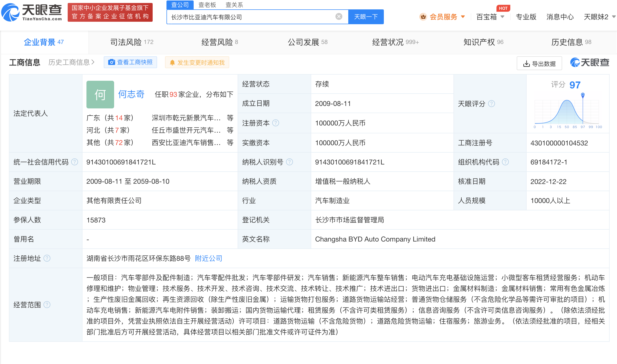Click 登记机关 value 长沙市市场监督管理局
This screenshot has height=364, width=617.
coord(350,220)
